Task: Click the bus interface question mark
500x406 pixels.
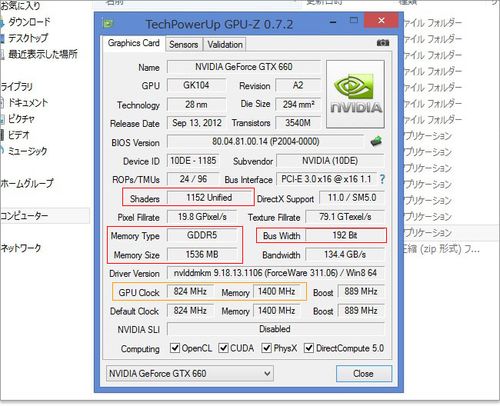Action: [382, 179]
